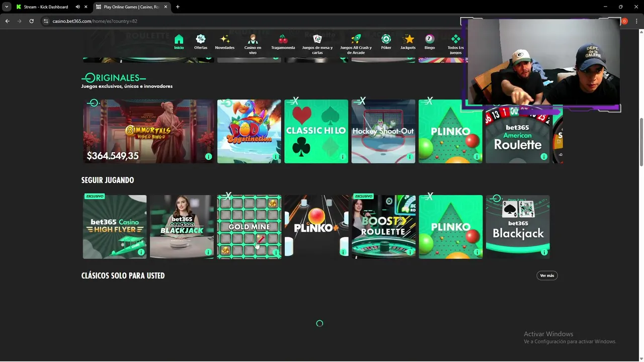Select the Play Online Games tab
This screenshot has height=362, width=644.
pyautogui.click(x=131, y=7)
